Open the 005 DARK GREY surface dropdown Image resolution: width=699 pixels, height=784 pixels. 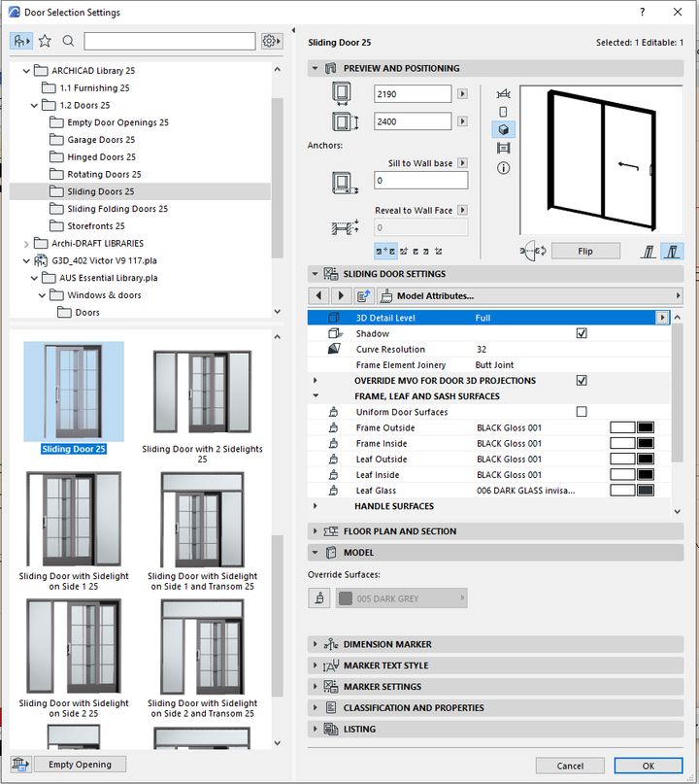click(x=401, y=598)
